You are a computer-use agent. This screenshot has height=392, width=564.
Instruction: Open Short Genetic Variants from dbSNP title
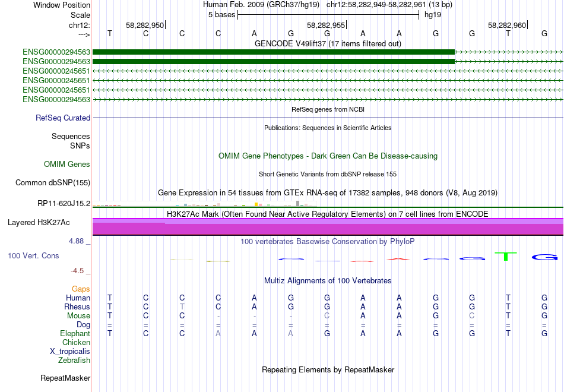[328, 174]
